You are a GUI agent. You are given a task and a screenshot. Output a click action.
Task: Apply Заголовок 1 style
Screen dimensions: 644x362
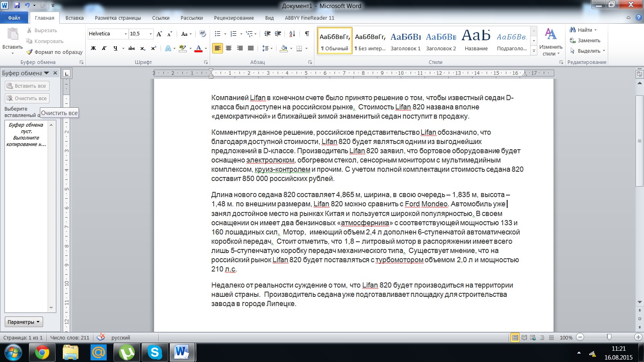[405, 41]
